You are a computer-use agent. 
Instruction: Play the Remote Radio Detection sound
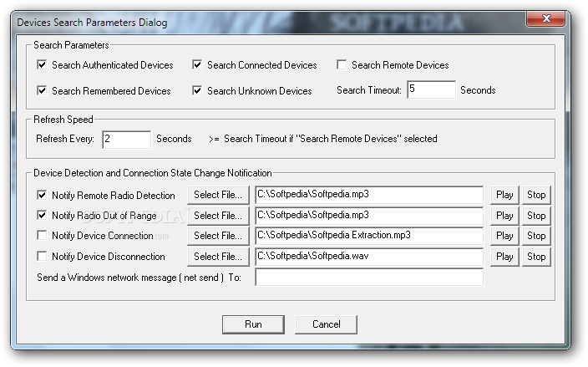point(504,195)
